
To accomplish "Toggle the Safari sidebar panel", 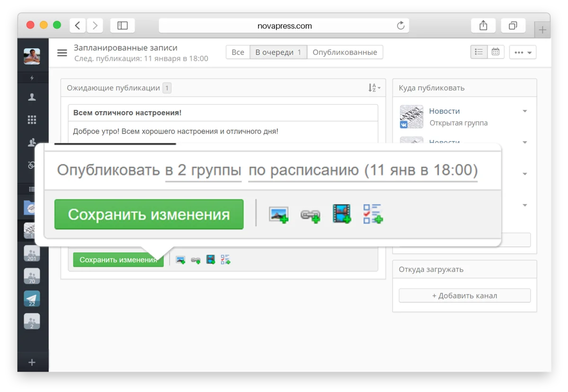I will click(123, 26).
